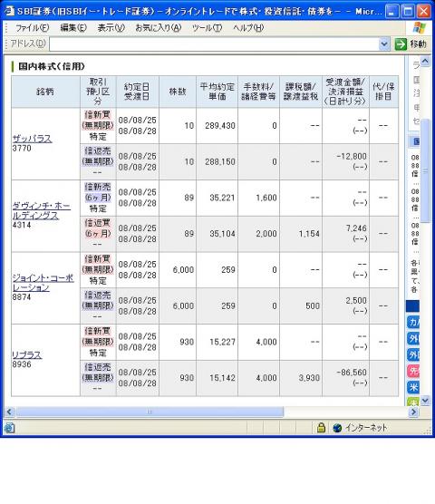Click the vertical scrollbar thumb
Screen dimensions: 435x504
coord(425,170)
